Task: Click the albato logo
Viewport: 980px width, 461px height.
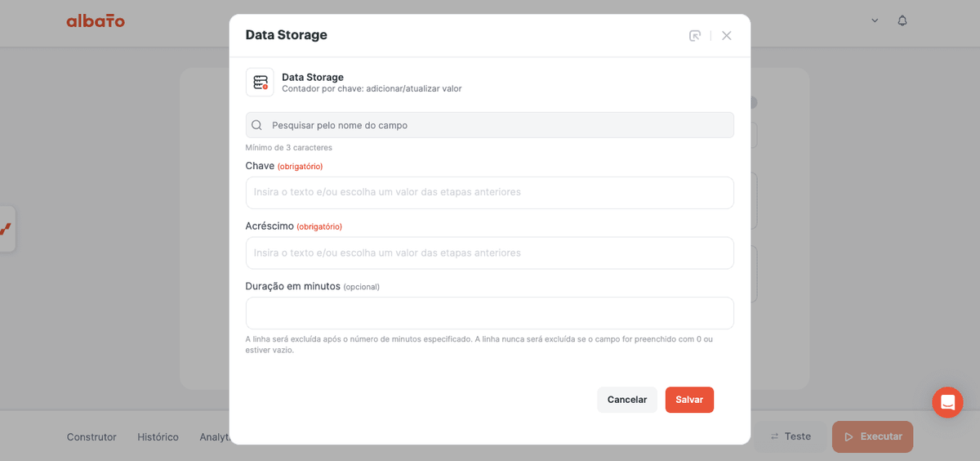Action: [96, 20]
